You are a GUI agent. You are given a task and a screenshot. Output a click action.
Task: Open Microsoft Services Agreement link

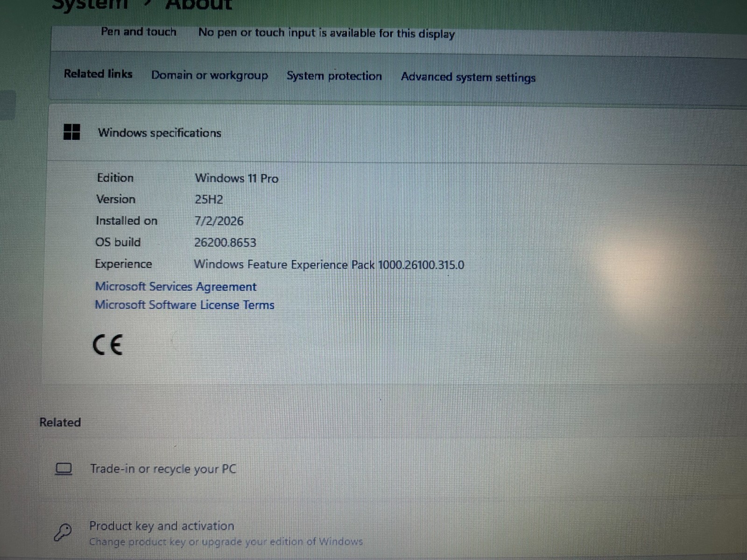pos(176,287)
